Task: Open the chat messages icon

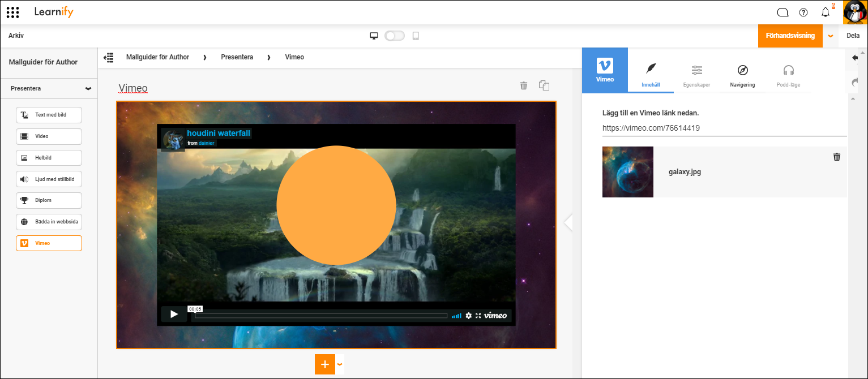Action: tap(783, 12)
